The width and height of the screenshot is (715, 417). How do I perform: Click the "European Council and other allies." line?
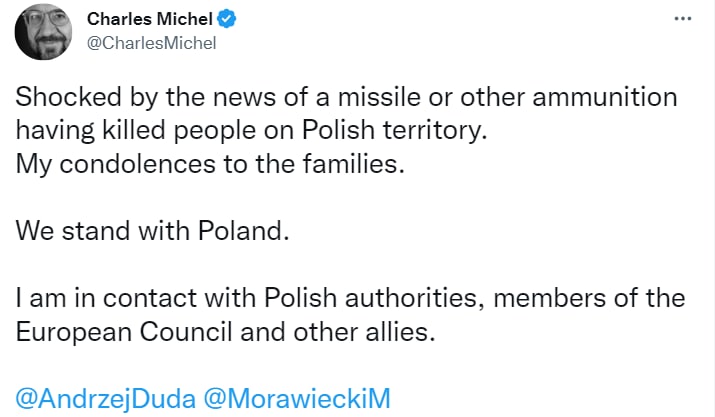tap(225, 332)
